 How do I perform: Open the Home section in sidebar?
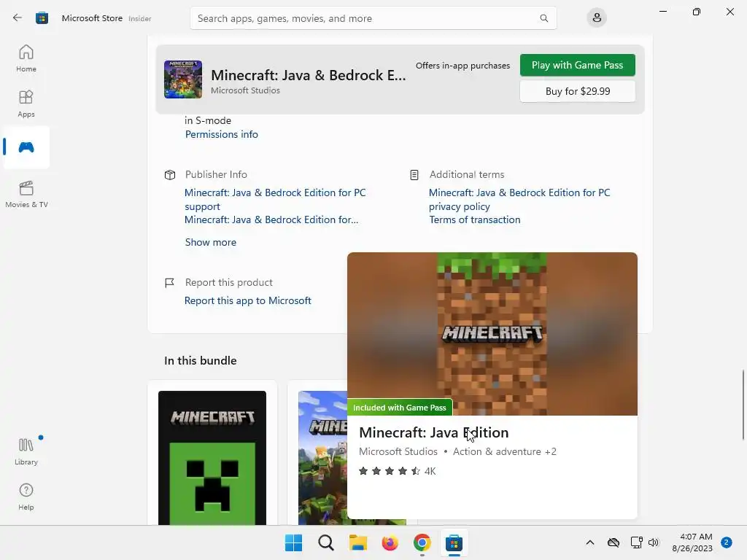tap(26, 58)
